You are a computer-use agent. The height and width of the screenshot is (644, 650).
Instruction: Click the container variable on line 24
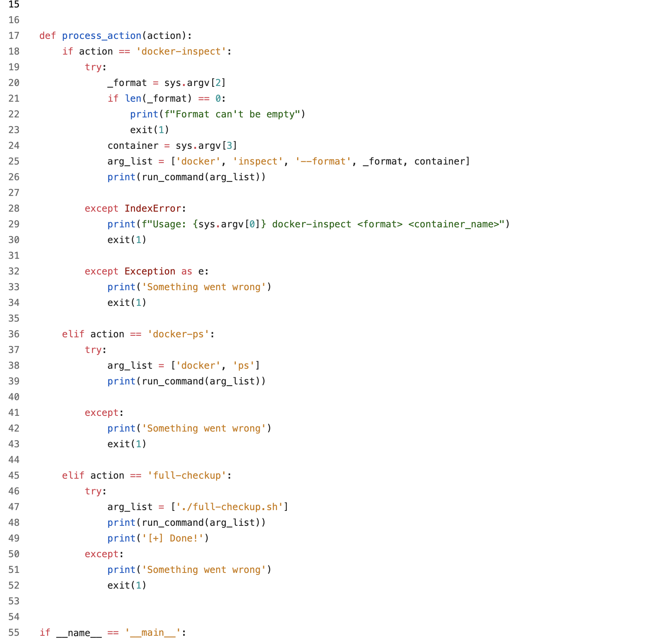tap(133, 146)
